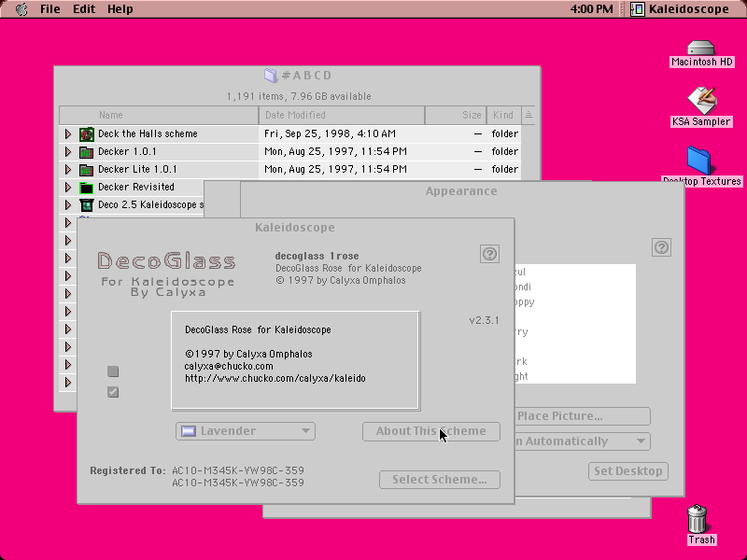747x560 pixels.
Task: Sort the list by Date Modified column
Action: tap(342, 115)
